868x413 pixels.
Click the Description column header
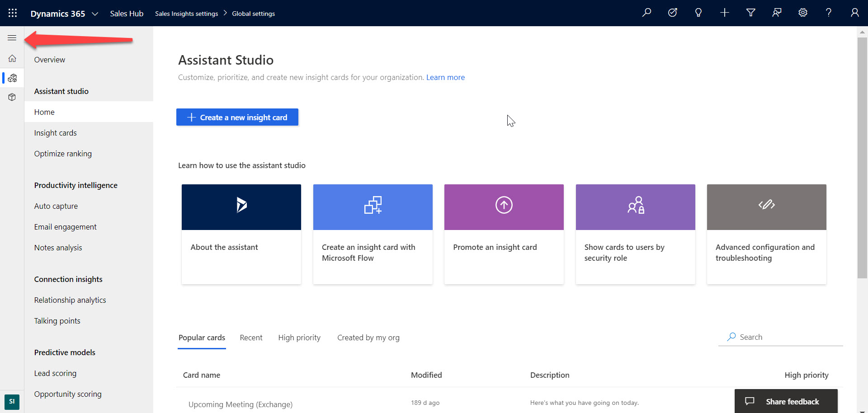tap(550, 375)
